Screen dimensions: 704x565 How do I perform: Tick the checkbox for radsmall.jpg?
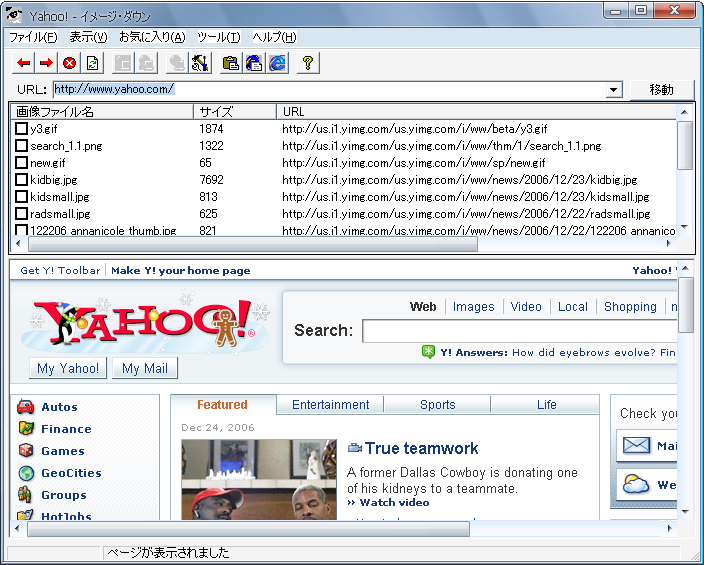point(21,214)
